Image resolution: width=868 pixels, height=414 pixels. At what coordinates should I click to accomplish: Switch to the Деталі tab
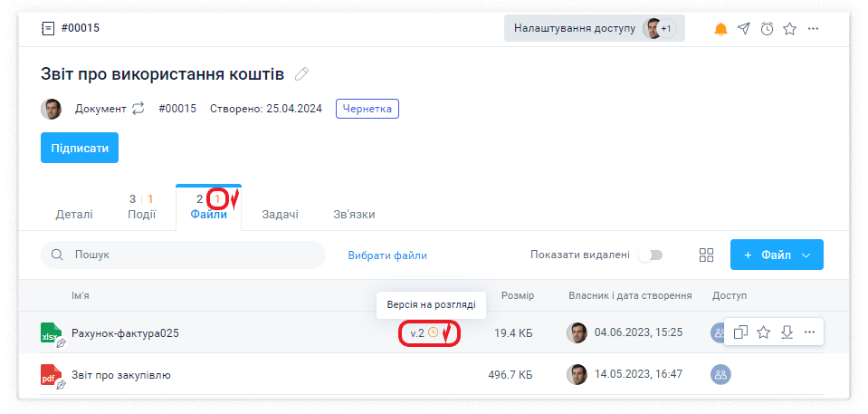[x=74, y=215]
